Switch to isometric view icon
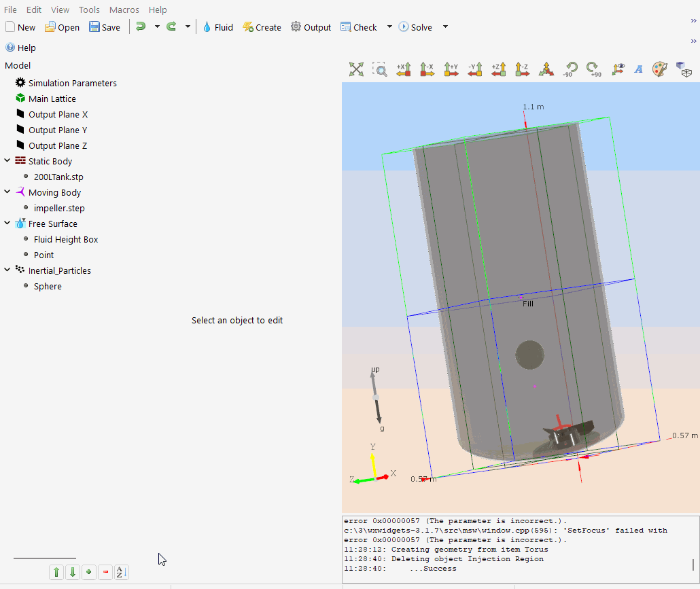 (546, 69)
